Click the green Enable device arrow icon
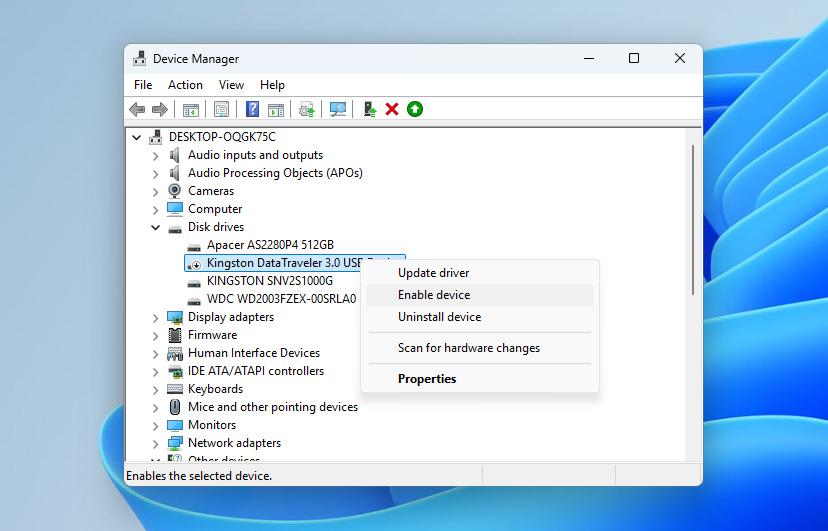The height and width of the screenshot is (531, 828). 415,109
